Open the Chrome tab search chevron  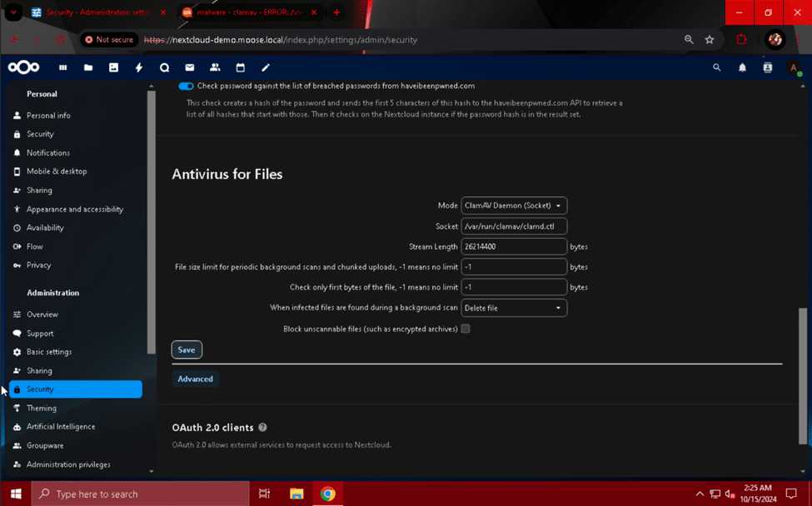point(13,12)
